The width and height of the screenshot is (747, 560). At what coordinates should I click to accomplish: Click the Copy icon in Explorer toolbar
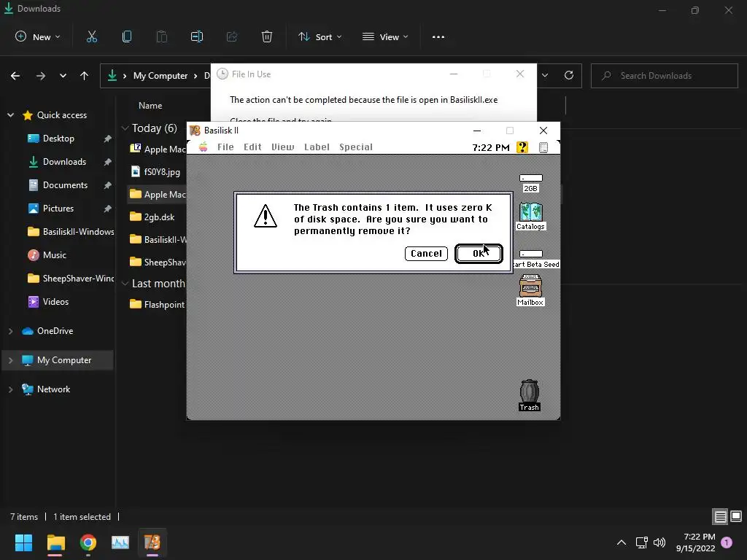click(127, 36)
